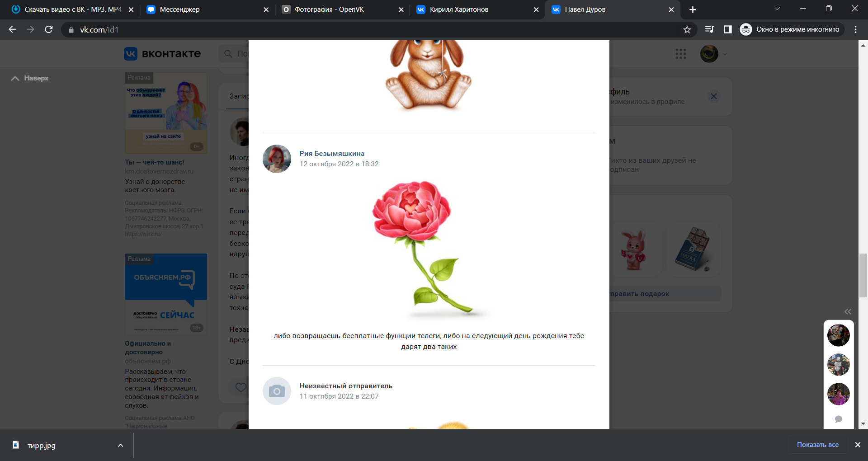Click the date 12 октября 2022 в 18:32
868x461 pixels.
(x=339, y=164)
